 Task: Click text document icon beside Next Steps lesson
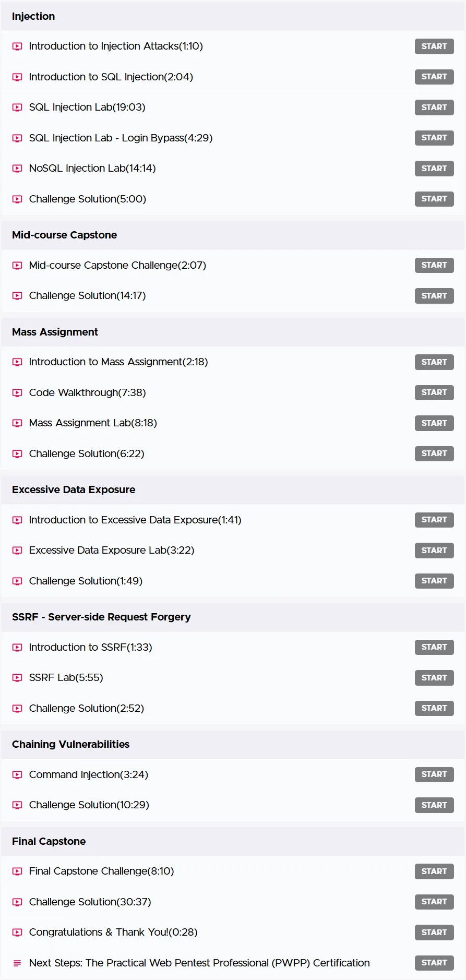[17, 963]
